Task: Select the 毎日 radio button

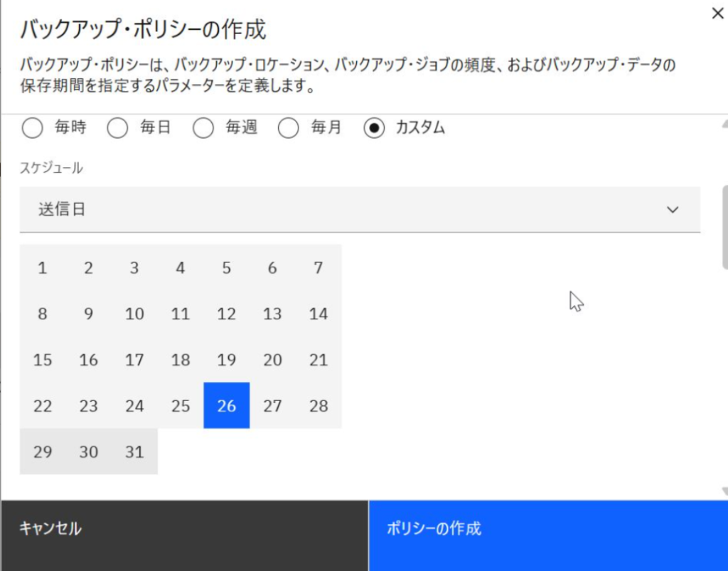Action: pos(117,128)
